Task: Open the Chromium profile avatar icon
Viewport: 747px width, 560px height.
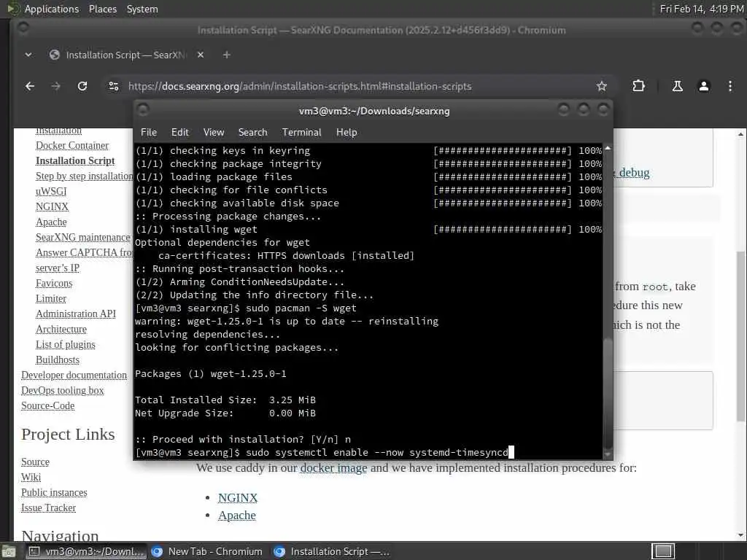Action: [704, 86]
